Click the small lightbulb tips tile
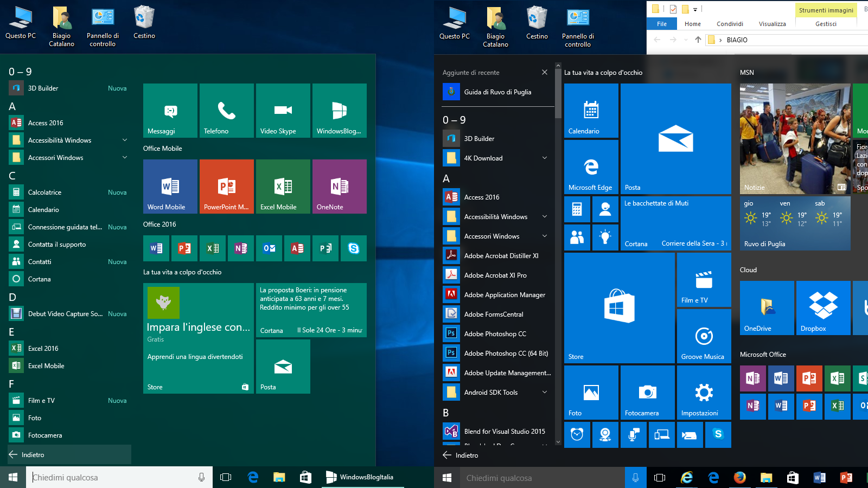868x488 pixels. pos(605,237)
